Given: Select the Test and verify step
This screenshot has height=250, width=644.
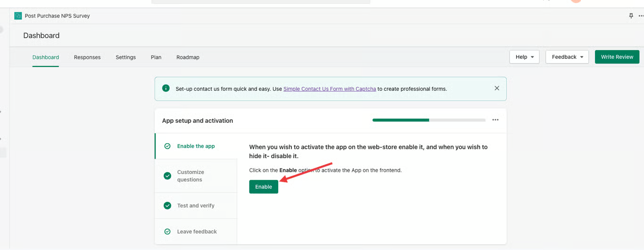Looking at the screenshot, I should [x=196, y=205].
